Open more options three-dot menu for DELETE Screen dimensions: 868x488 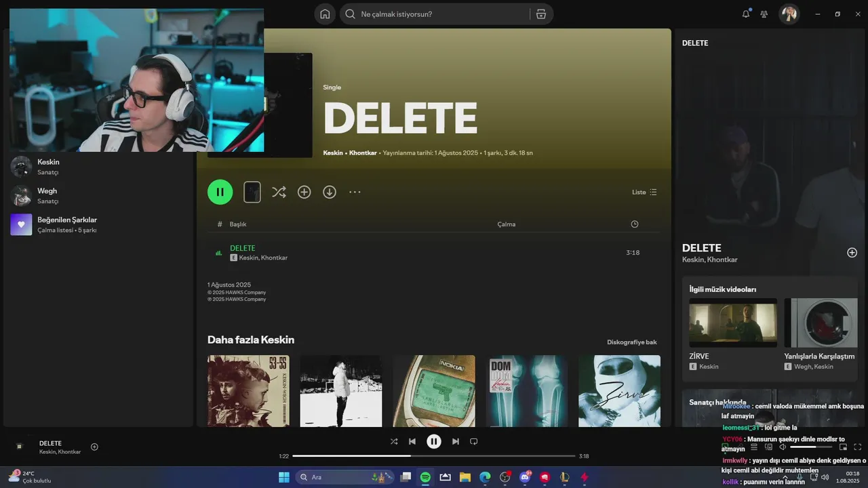(355, 192)
